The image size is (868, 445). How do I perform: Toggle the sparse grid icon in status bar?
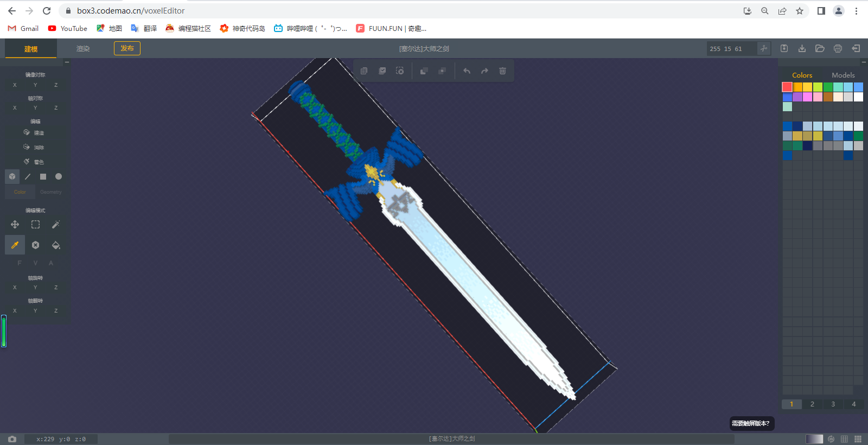tap(844, 439)
